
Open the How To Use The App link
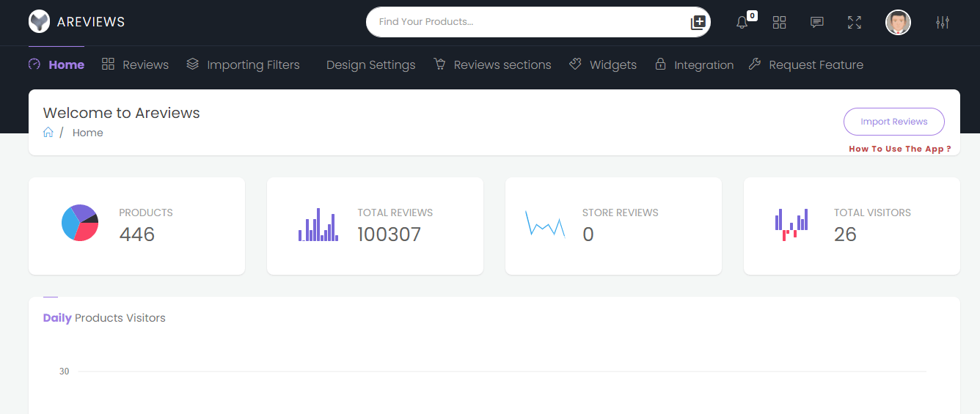899,149
